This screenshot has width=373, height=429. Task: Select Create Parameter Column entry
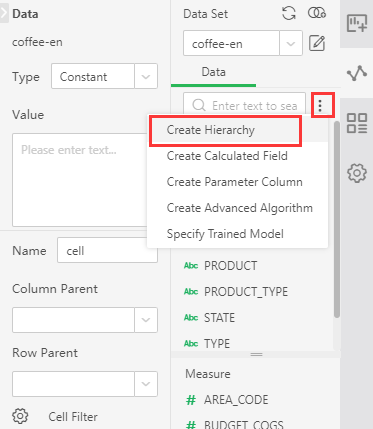click(x=234, y=182)
